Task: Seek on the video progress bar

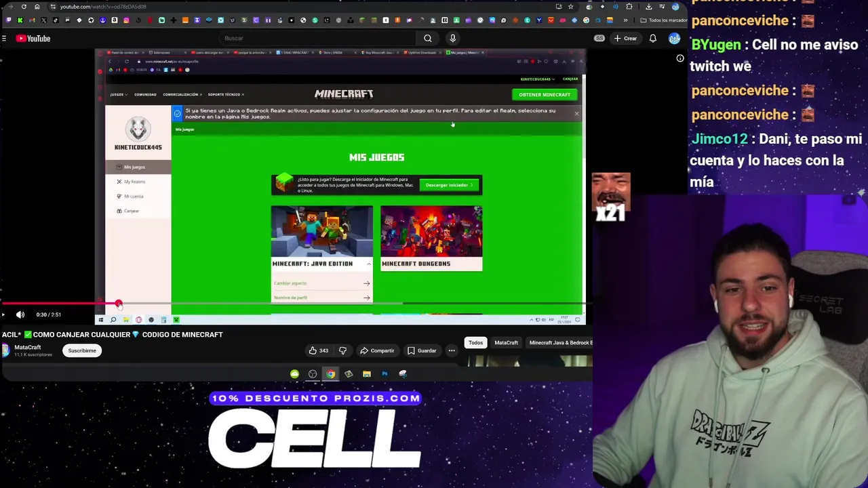Action: click(x=296, y=304)
